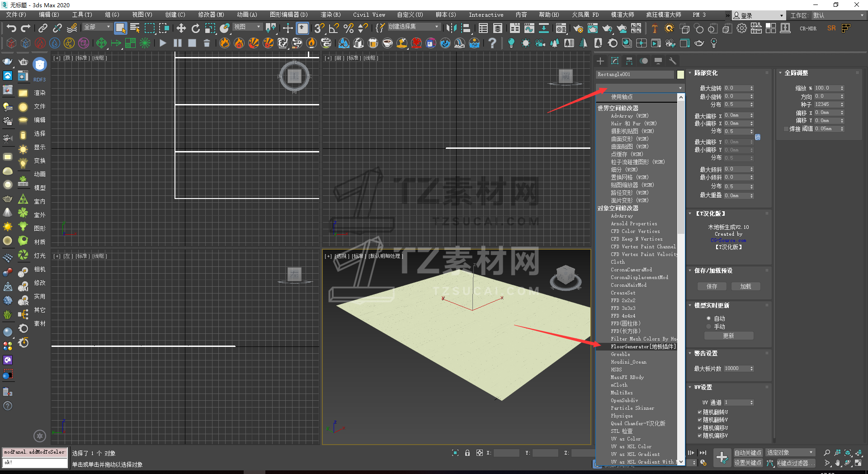Click the 设置关键点 button
The width and height of the screenshot is (868, 474).
click(x=748, y=463)
